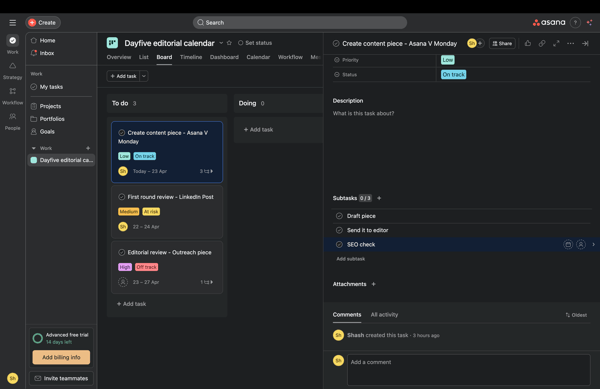
Task: Open Add task dropdown arrow
Action: (x=144, y=76)
